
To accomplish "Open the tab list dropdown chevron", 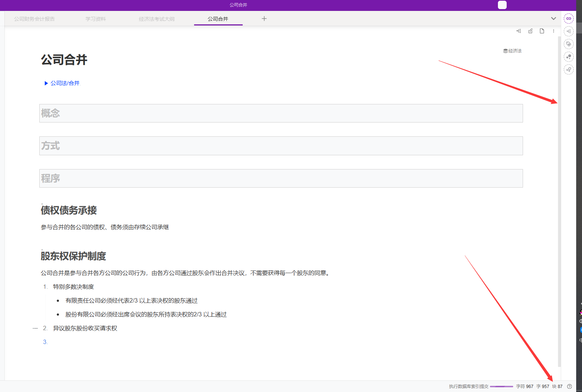I will [553, 19].
